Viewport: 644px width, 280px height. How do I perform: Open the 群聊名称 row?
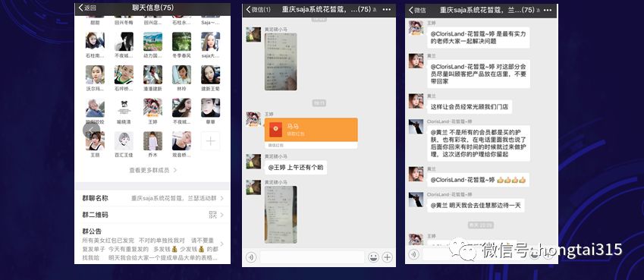click(152, 198)
